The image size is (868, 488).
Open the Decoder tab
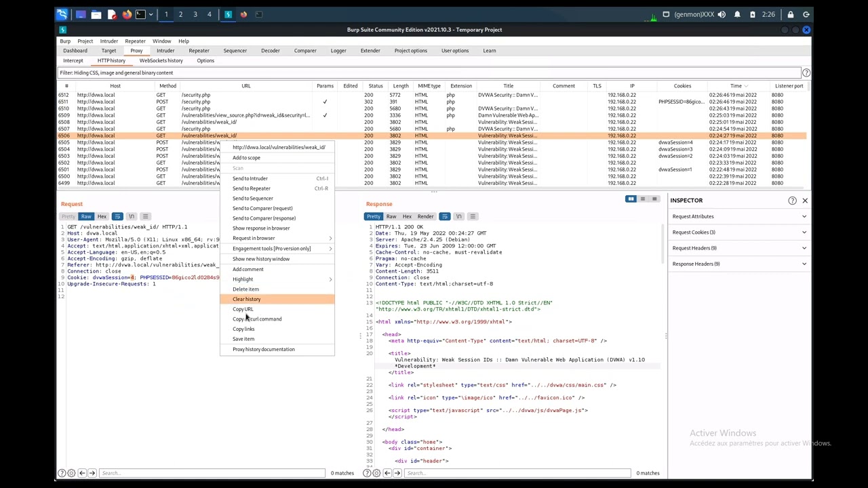pyautogui.click(x=271, y=51)
